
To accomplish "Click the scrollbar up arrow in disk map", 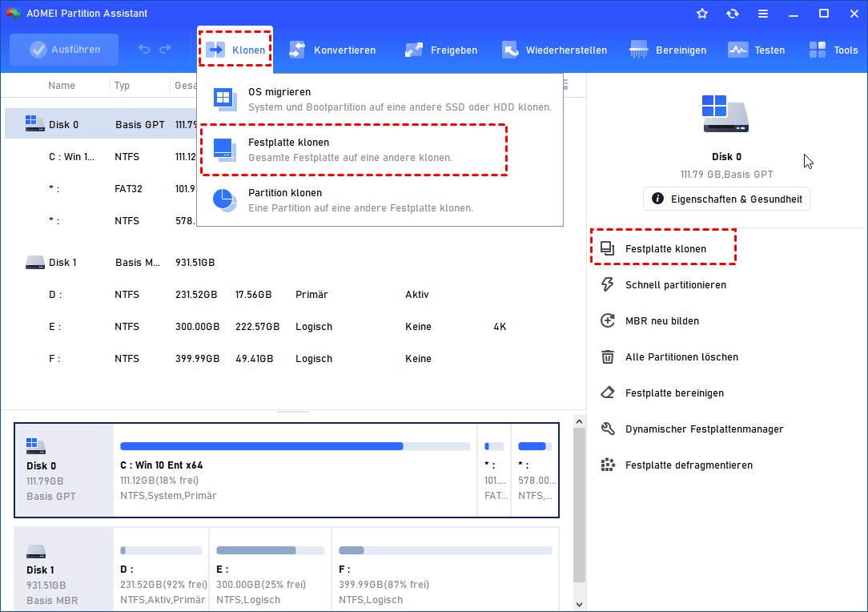I will tap(579, 421).
